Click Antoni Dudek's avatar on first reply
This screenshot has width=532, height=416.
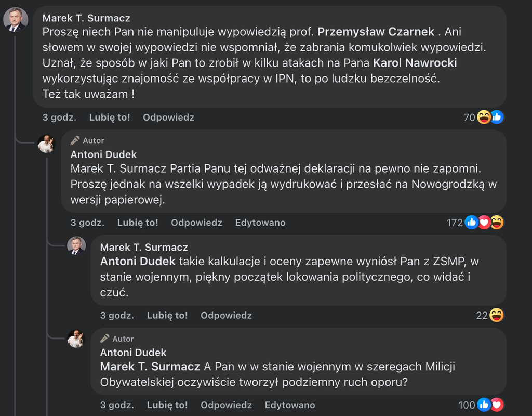tap(46, 144)
